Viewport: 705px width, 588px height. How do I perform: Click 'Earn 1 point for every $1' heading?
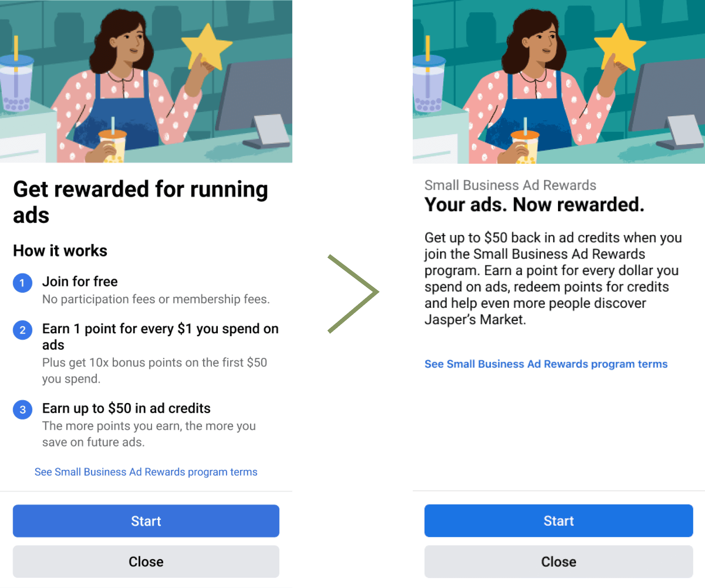coord(160,336)
